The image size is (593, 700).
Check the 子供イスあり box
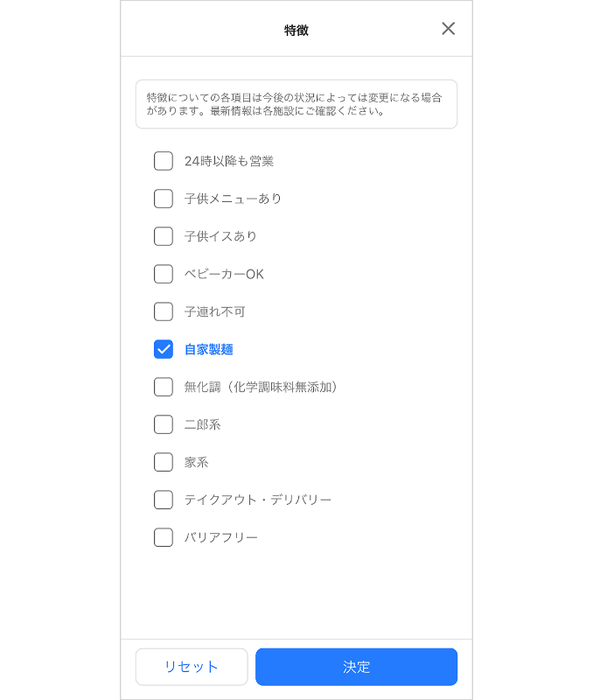(x=163, y=236)
